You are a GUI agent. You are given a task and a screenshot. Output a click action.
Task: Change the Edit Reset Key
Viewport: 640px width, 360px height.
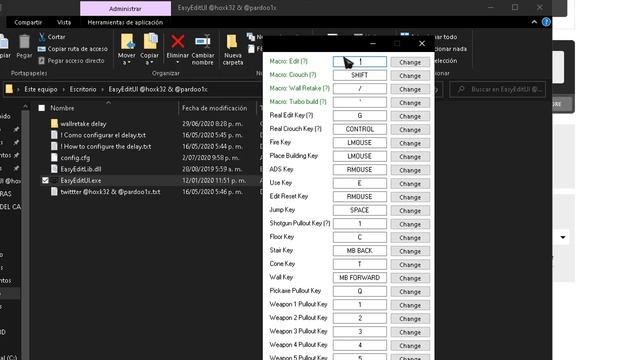pos(410,197)
